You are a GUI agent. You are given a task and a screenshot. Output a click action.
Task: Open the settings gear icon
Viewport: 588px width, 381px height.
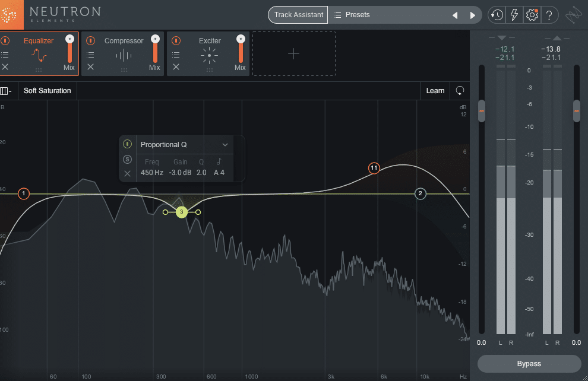coord(532,15)
